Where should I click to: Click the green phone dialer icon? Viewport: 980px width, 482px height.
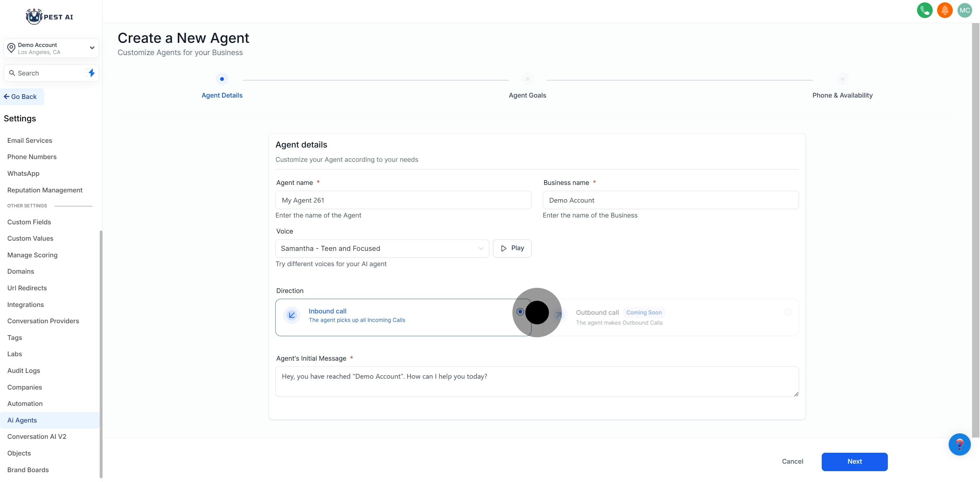(x=925, y=10)
